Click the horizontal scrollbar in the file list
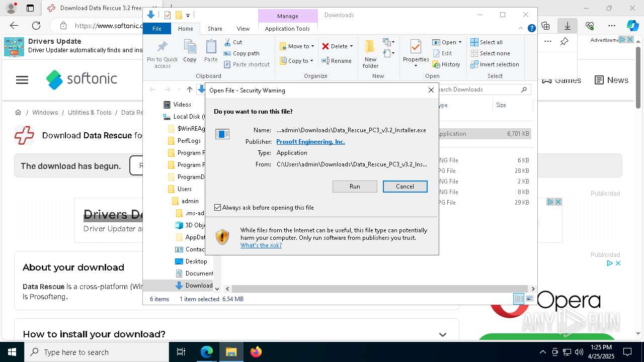 pyautogui.click(x=380, y=289)
